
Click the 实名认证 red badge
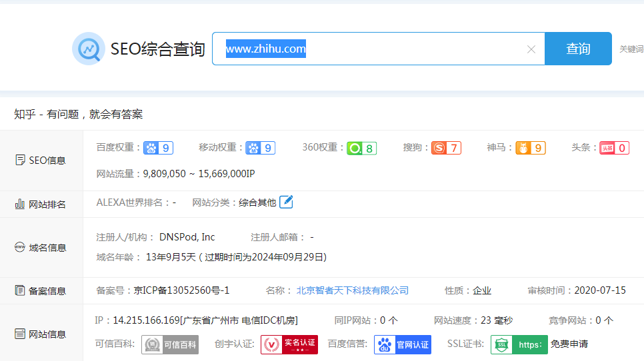(289, 344)
